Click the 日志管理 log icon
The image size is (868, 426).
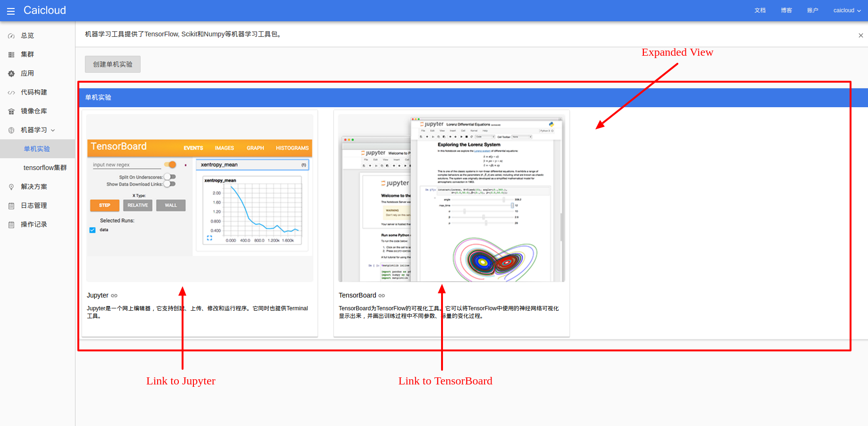coord(11,206)
